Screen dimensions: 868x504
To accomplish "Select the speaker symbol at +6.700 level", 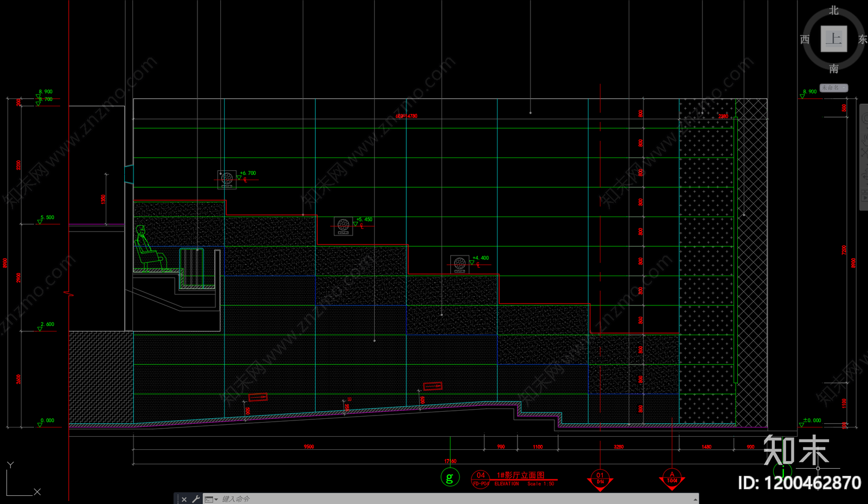I will tap(227, 179).
